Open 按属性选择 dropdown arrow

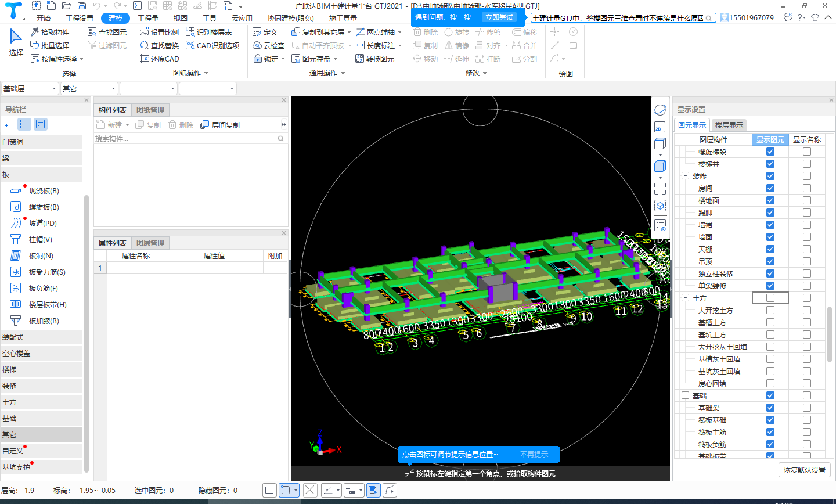[81, 59]
